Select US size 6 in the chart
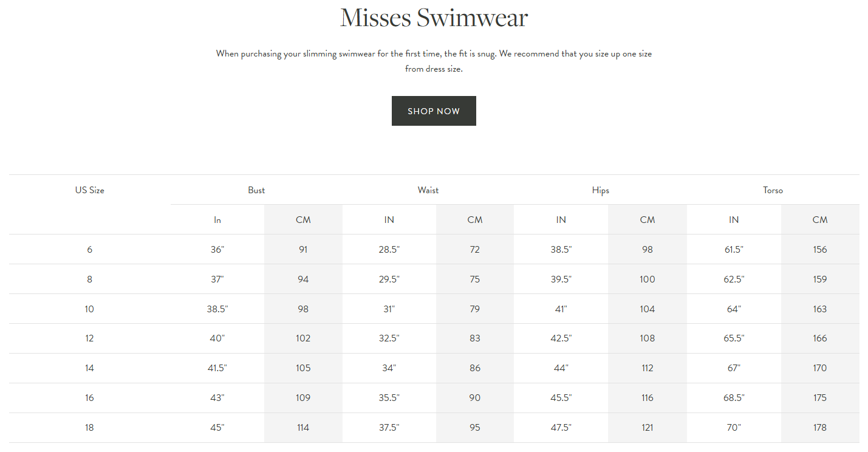Viewport: 868px width, 452px height. (89, 249)
